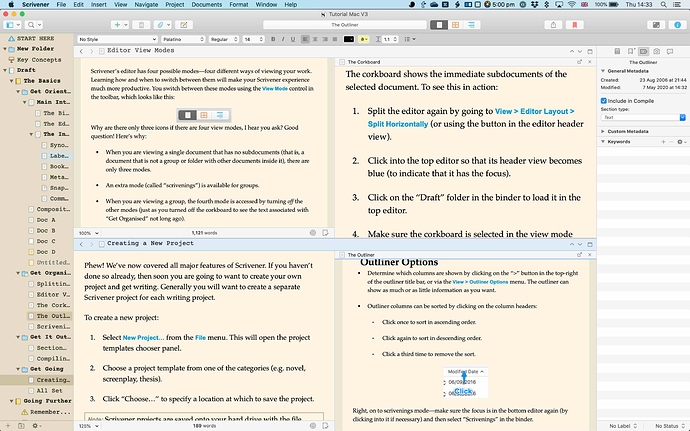Open the binder View toolbar button
This screenshot has width=690, height=431.
[x=11, y=25]
